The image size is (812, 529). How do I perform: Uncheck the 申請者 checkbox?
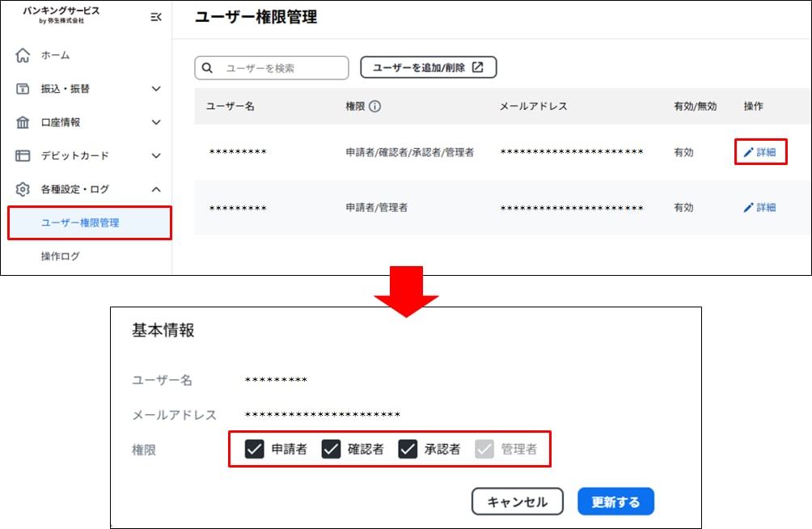tap(255, 449)
